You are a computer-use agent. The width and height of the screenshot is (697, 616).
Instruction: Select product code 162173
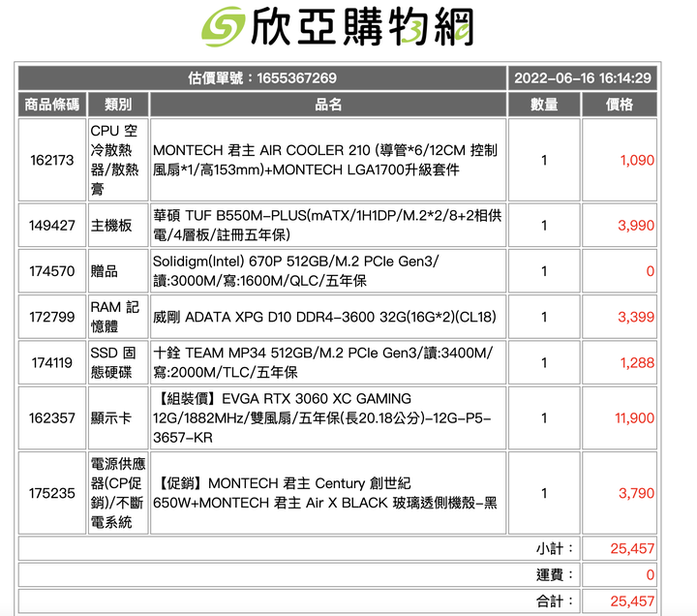click(52, 160)
